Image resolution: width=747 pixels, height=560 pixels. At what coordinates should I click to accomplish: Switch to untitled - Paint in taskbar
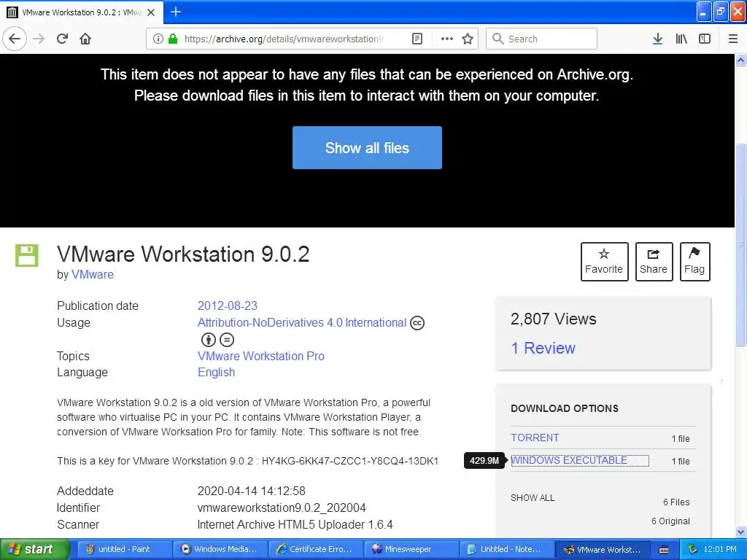(123, 549)
